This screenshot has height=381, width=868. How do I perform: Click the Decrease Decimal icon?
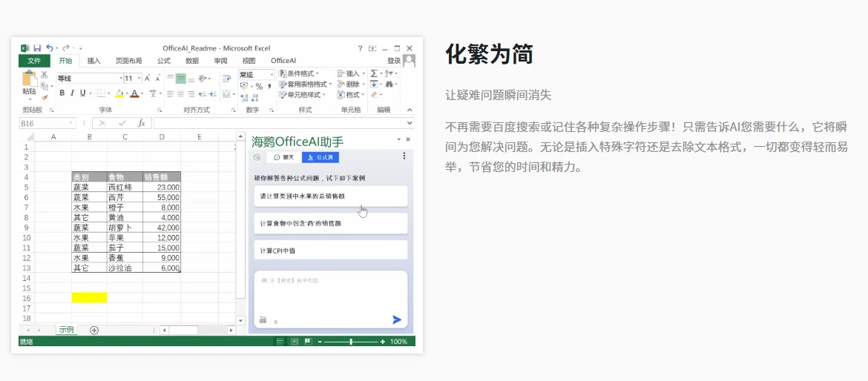tap(254, 99)
